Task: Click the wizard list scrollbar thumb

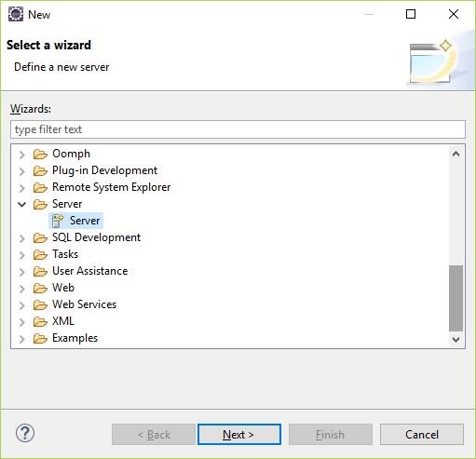Action: (x=456, y=298)
